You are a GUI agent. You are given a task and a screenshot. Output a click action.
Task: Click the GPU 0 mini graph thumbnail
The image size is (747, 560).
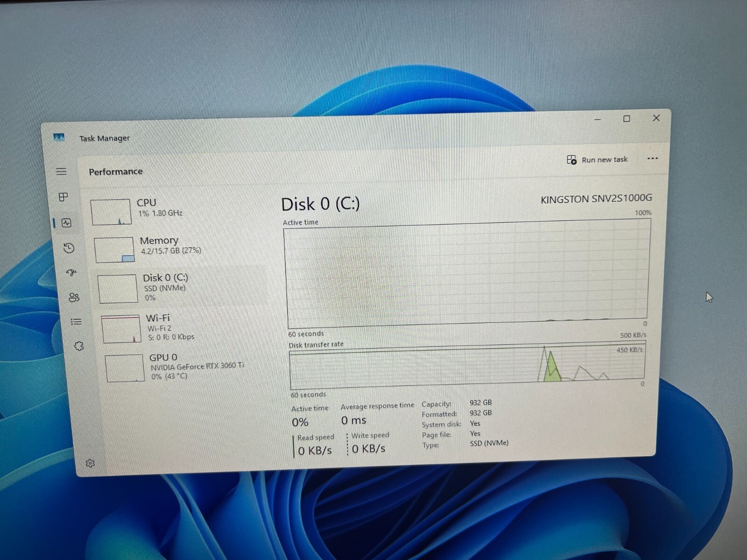[x=125, y=368]
